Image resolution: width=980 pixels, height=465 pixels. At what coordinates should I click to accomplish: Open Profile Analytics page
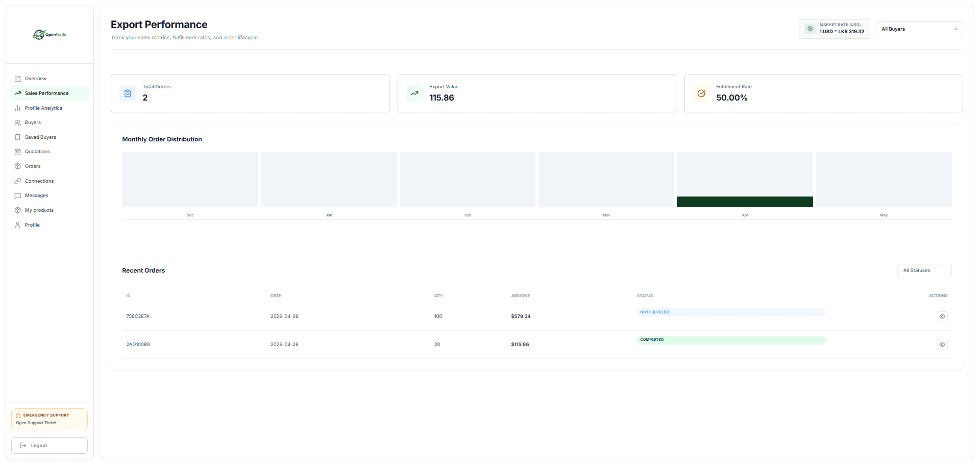(x=50, y=108)
